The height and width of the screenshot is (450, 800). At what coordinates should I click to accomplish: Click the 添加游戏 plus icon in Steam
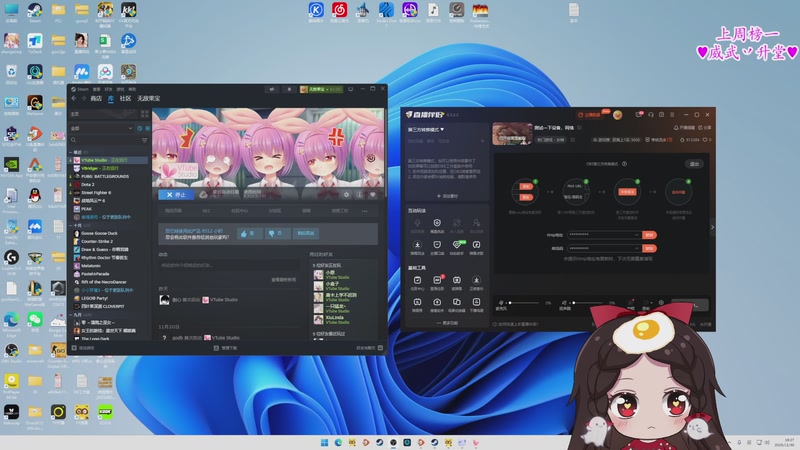(74, 348)
